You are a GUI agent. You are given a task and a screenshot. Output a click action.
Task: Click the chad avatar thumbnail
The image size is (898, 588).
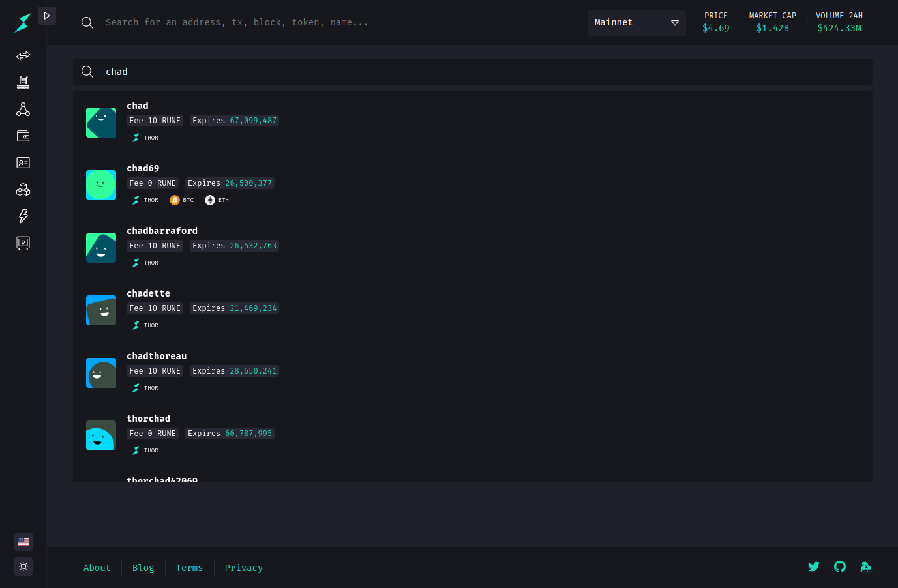pyautogui.click(x=101, y=123)
